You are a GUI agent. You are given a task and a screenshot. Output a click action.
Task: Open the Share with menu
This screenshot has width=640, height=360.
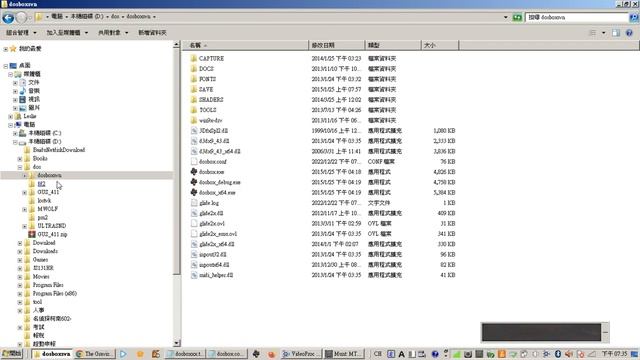pos(113,33)
